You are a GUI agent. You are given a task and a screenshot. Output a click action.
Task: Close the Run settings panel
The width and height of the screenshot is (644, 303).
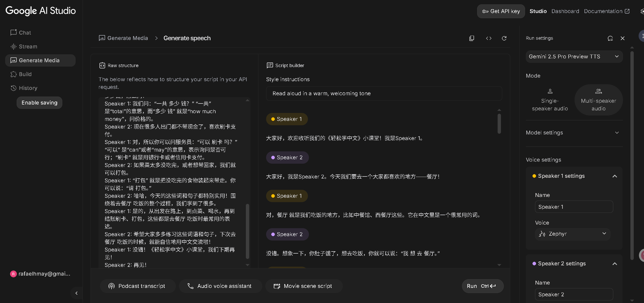click(622, 38)
